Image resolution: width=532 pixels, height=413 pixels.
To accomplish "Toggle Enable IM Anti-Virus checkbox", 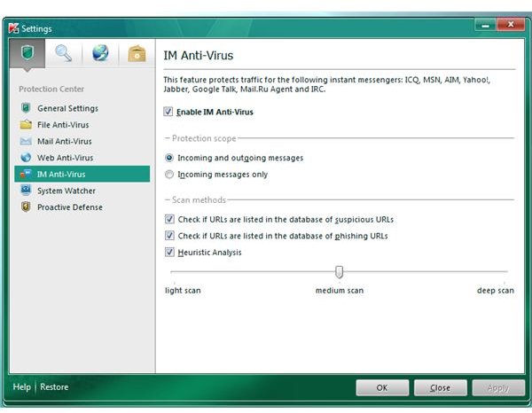I will (x=168, y=112).
